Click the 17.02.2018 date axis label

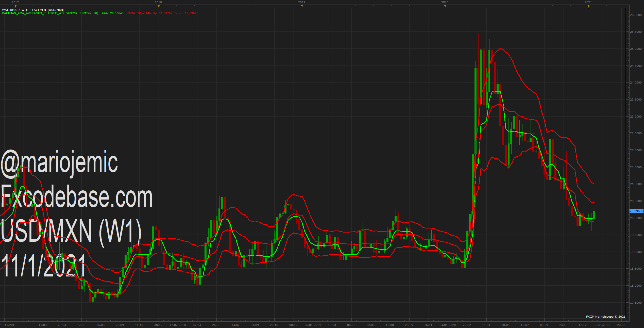178,325
